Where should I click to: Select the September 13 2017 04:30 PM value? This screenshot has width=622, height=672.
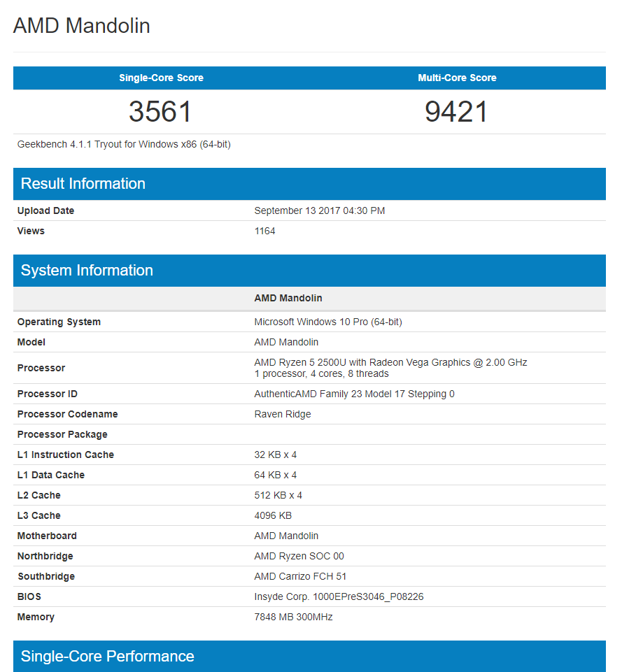click(319, 211)
